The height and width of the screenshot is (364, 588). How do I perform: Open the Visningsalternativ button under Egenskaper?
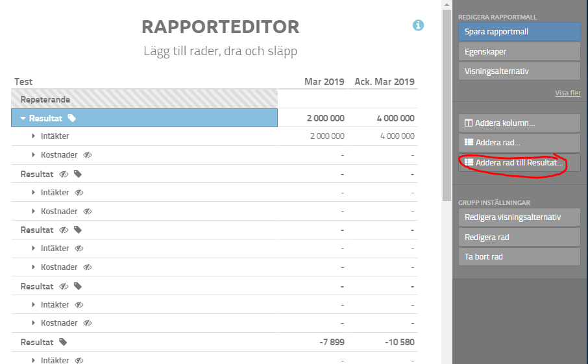(x=519, y=71)
